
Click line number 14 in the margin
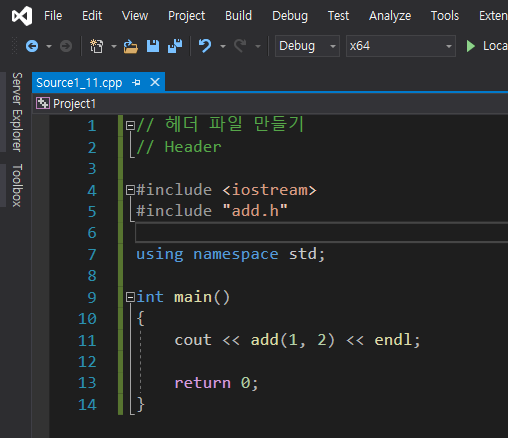(87, 405)
